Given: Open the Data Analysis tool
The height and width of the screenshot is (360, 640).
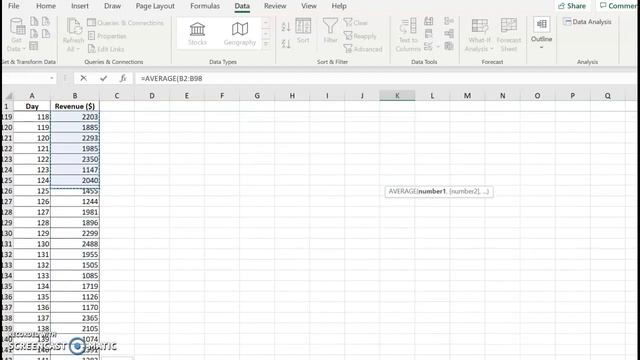Looking at the screenshot, I should [x=587, y=22].
